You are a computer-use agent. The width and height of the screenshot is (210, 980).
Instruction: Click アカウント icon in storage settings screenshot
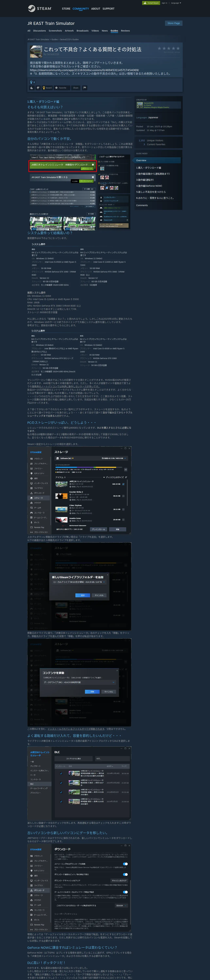coord(31,458)
